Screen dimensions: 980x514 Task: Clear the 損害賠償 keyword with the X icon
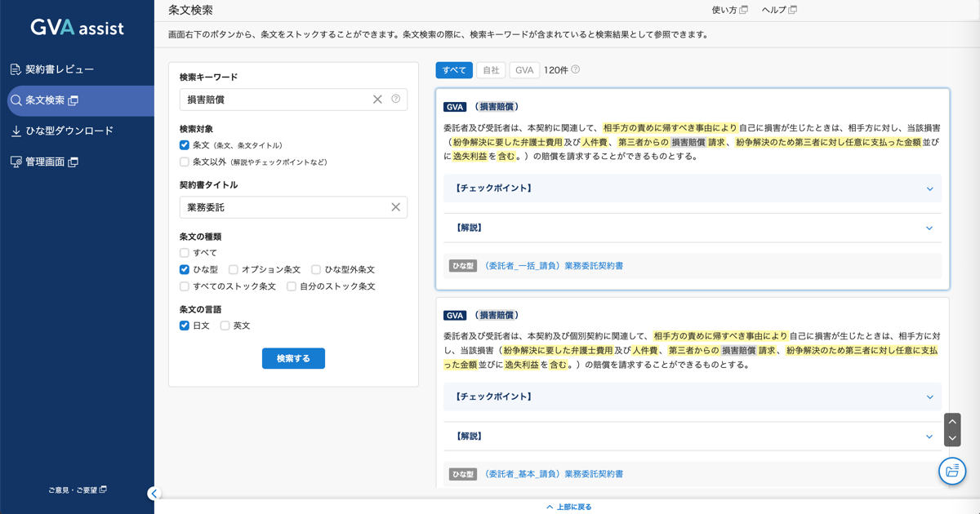(377, 100)
